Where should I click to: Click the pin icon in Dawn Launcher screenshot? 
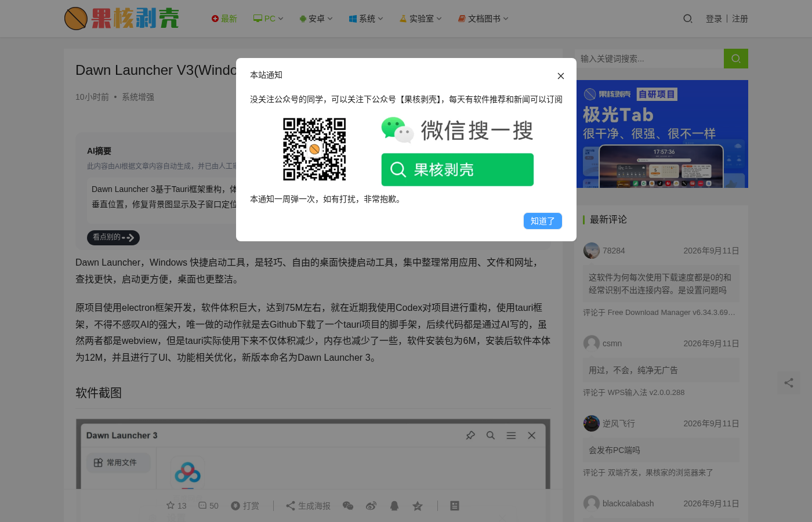(x=470, y=435)
